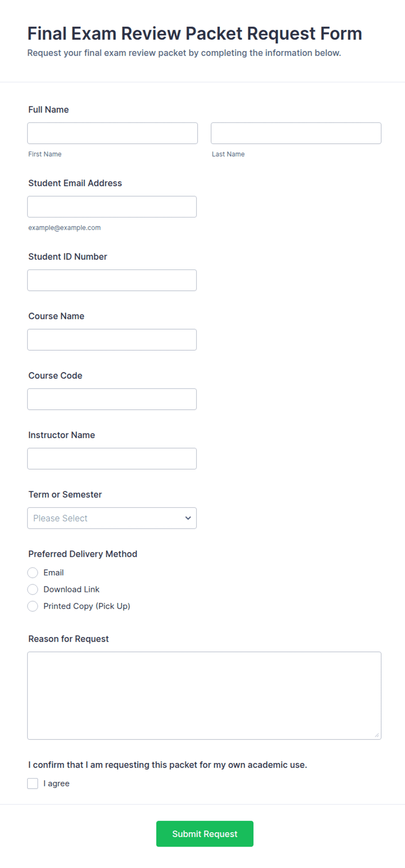The image size is (405, 868).
Task: Select Email delivery method radio button
Action: tap(33, 572)
